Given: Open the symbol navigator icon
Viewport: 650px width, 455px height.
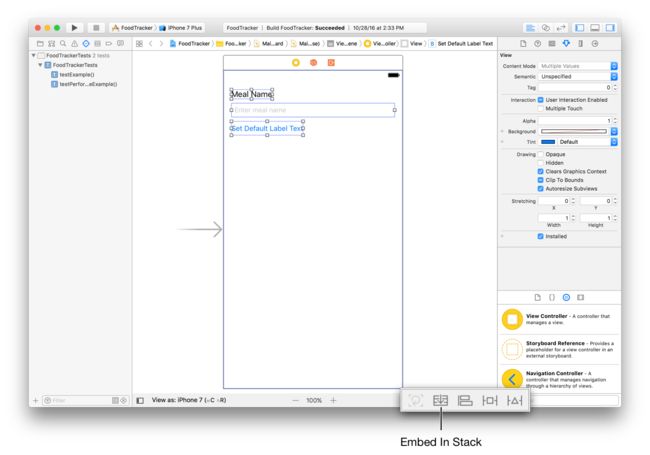Looking at the screenshot, I should tap(51, 44).
